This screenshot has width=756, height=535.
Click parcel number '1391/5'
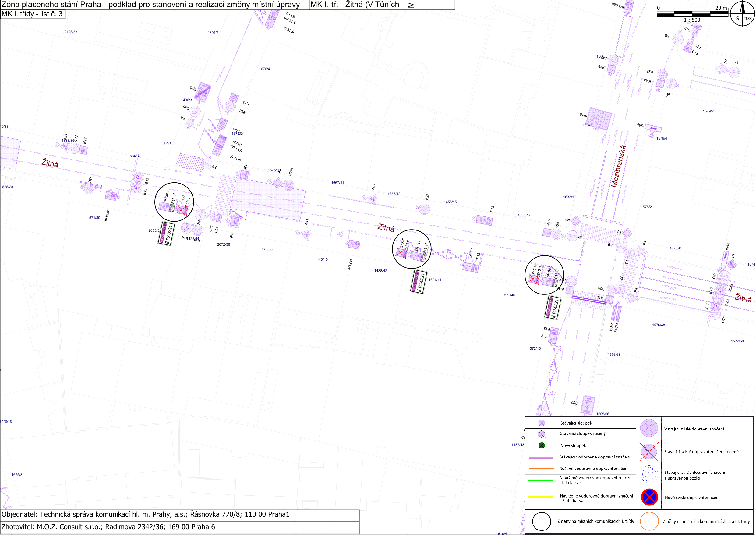pyautogui.click(x=213, y=33)
